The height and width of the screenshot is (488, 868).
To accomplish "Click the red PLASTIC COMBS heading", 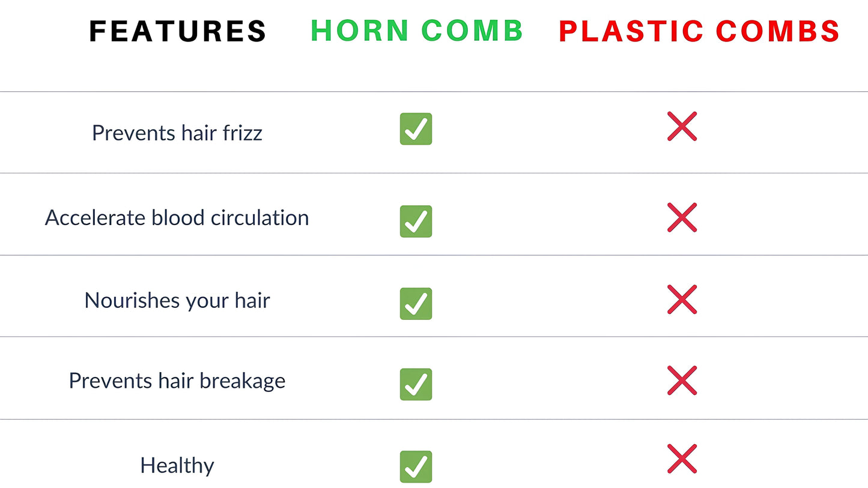I will click(699, 31).
